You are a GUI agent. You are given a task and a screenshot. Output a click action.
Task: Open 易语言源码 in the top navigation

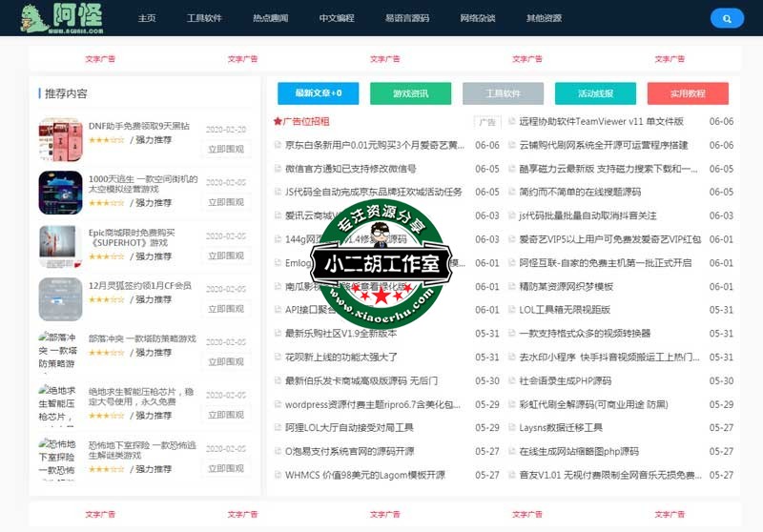[x=406, y=18]
